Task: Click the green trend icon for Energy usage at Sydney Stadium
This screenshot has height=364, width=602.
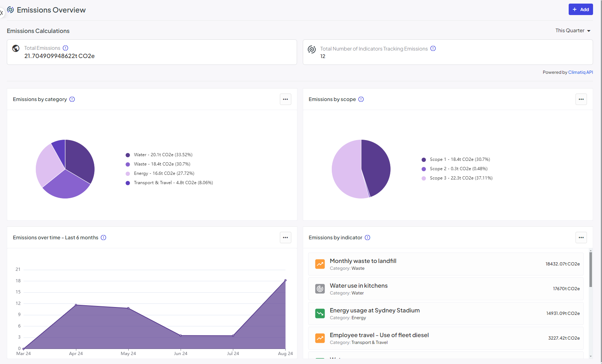Action: (320, 313)
